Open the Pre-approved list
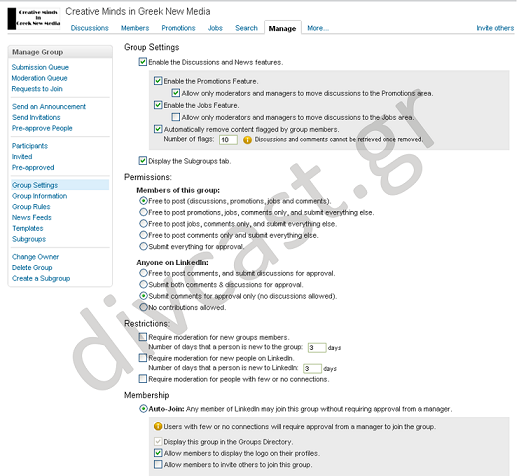The image size is (519, 476). pos(33,167)
